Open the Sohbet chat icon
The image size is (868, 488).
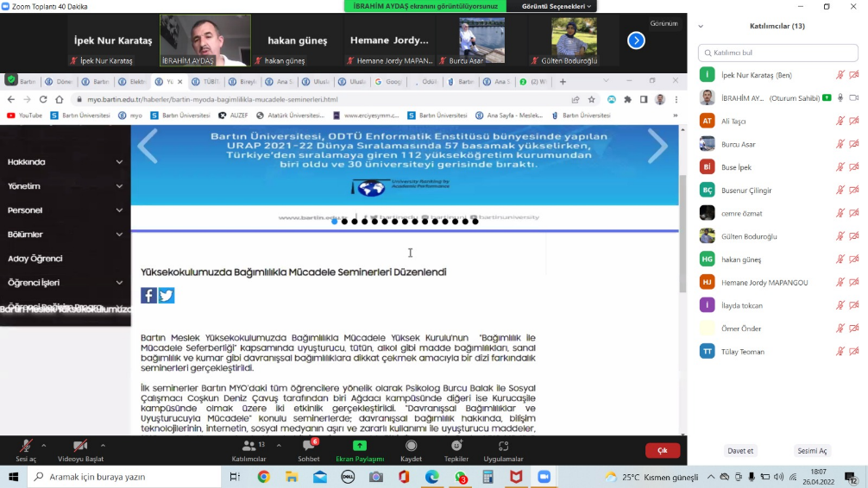(308, 447)
